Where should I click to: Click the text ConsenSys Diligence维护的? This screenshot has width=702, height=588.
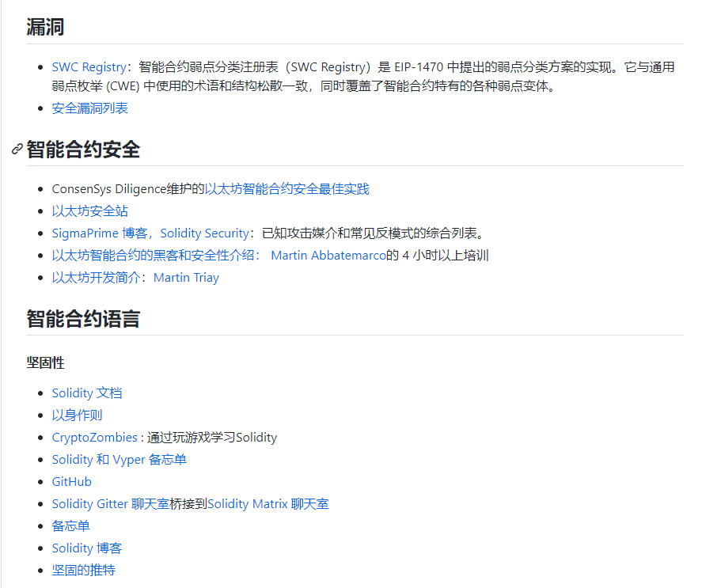[x=128, y=189]
